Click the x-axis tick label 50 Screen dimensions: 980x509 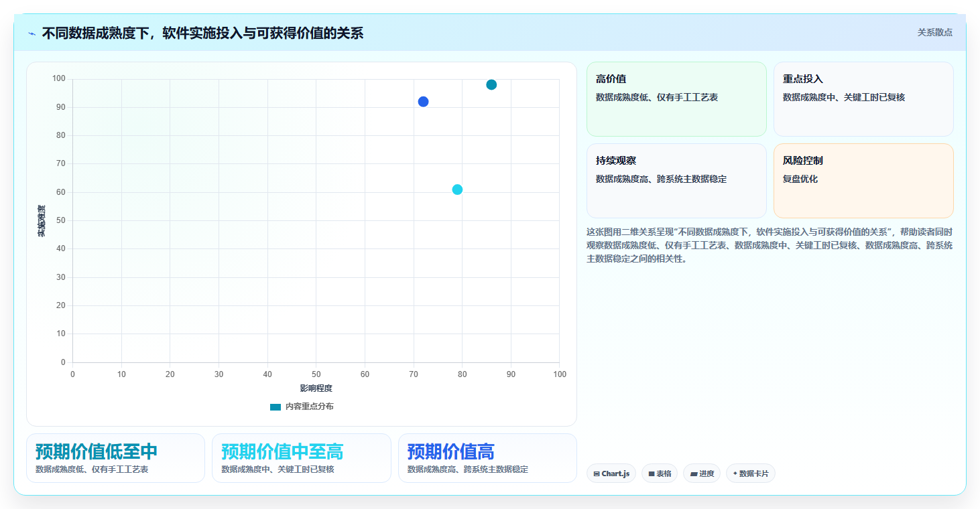coord(316,374)
